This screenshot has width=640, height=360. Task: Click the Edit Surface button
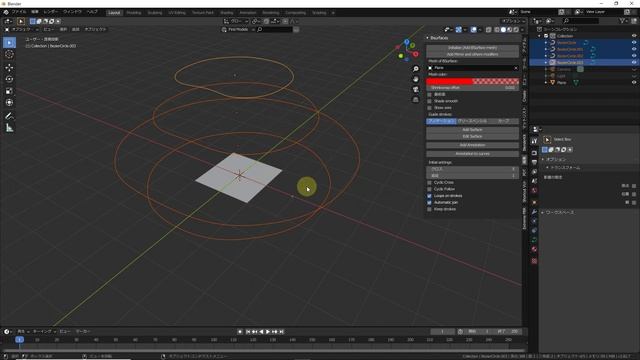pyautogui.click(x=473, y=136)
